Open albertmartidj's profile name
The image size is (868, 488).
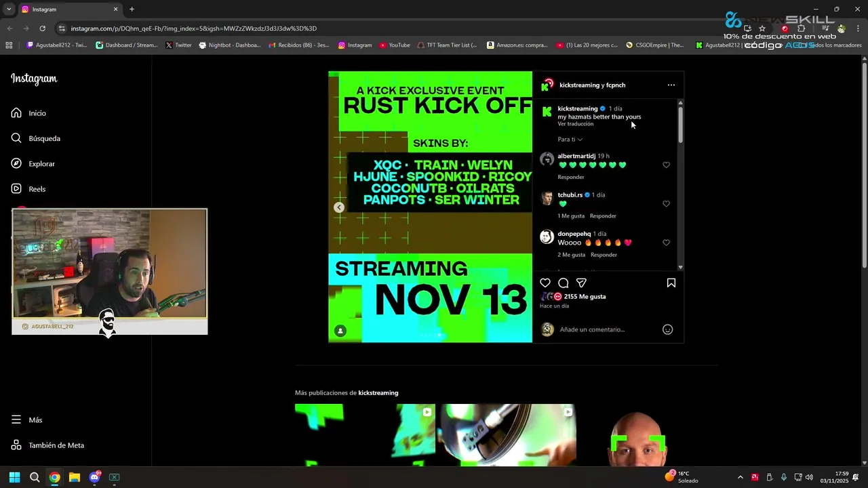point(576,156)
